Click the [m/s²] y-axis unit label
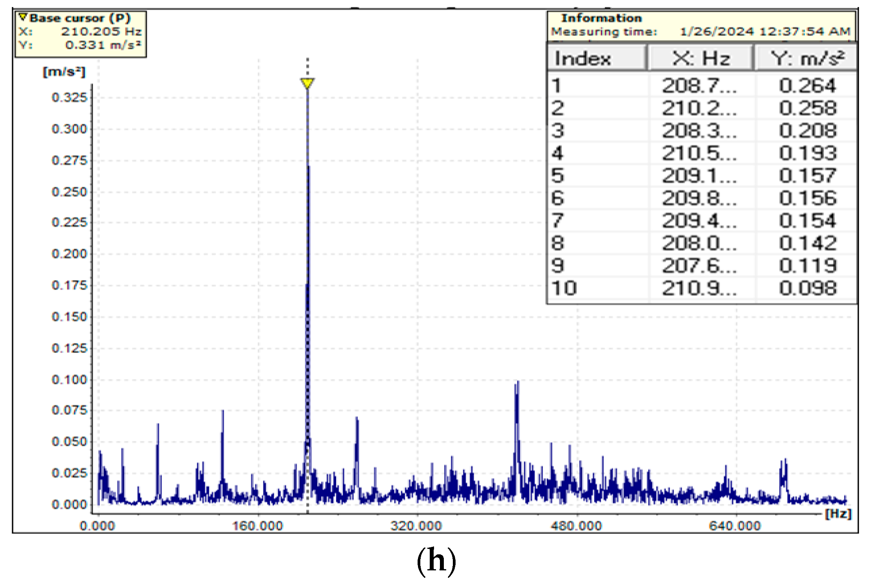The image size is (872, 588). point(64,72)
